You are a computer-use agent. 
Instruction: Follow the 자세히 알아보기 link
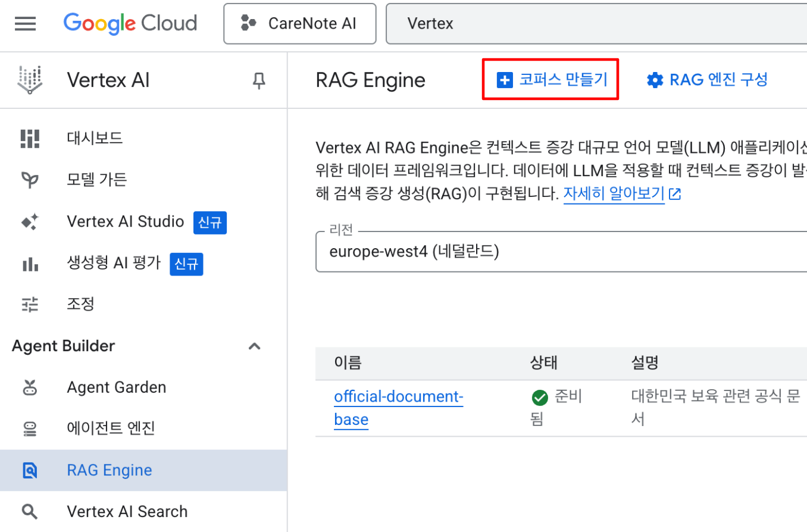tap(614, 194)
